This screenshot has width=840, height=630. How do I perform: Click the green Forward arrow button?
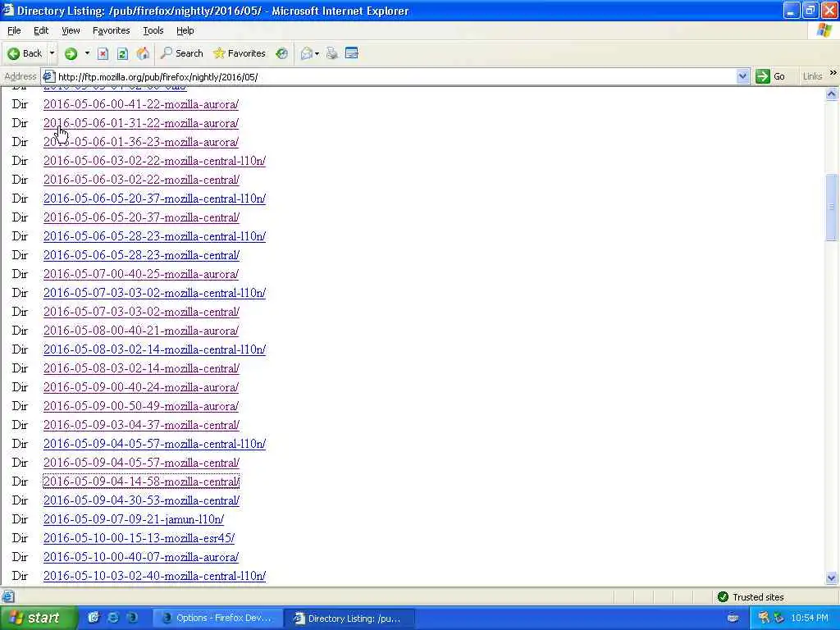(71, 53)
